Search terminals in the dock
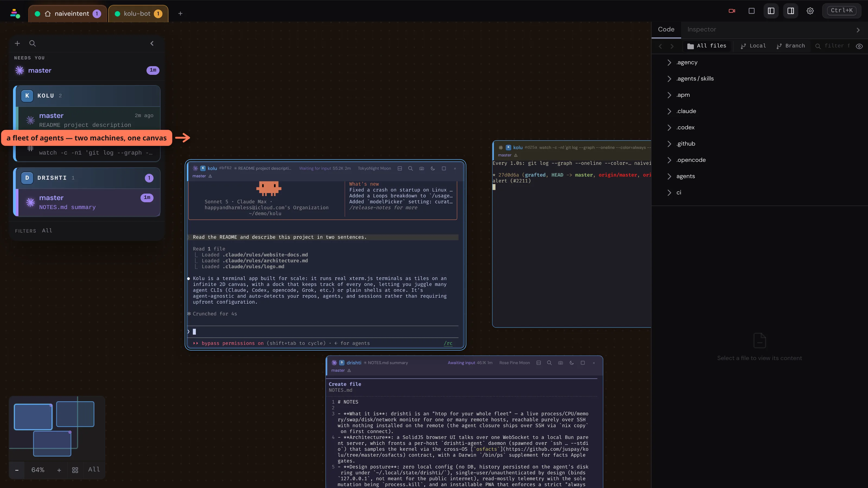This screenshot has width=868, height=488. click(32, 43)
